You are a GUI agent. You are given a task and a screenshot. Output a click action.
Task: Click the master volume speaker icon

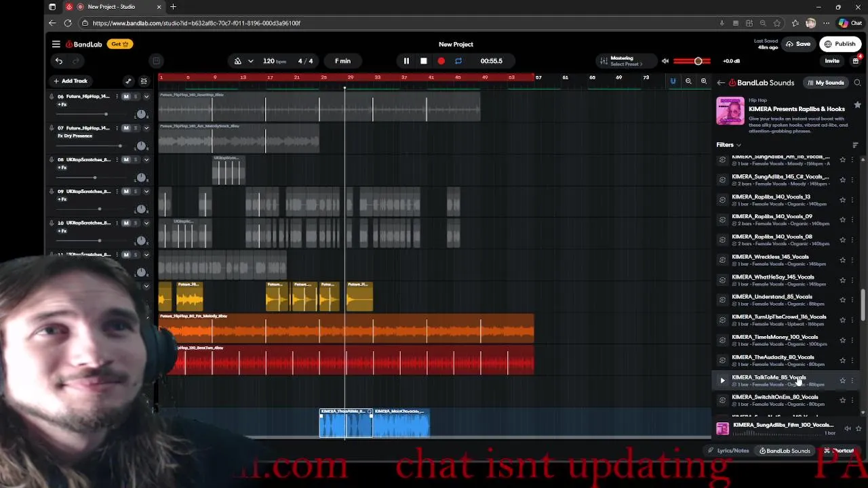(665, 61)
